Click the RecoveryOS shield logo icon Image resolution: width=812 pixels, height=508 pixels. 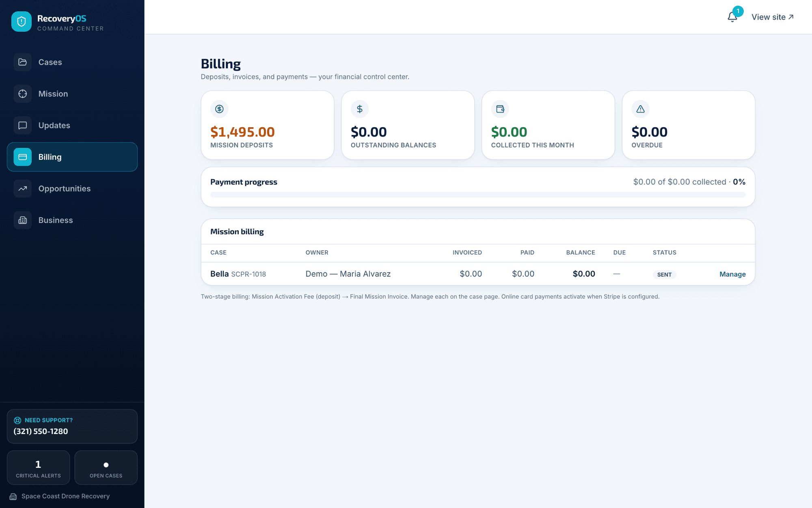pos(22,22)
